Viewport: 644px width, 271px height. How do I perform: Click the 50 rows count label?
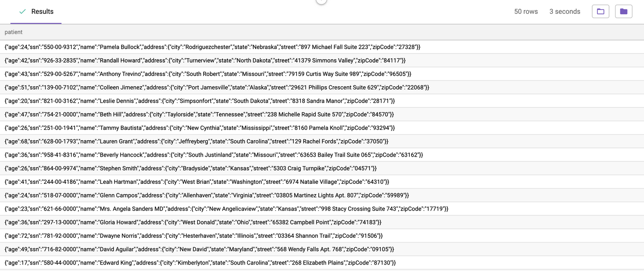526,12
